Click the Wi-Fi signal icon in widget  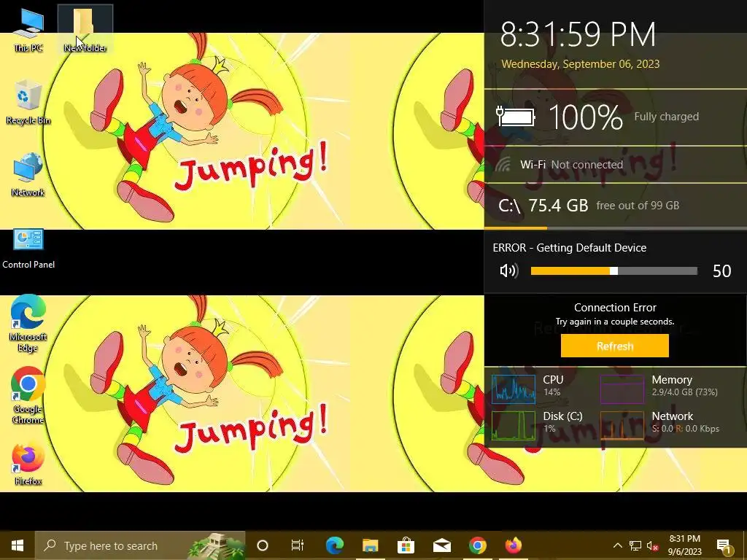pos(503,164)
